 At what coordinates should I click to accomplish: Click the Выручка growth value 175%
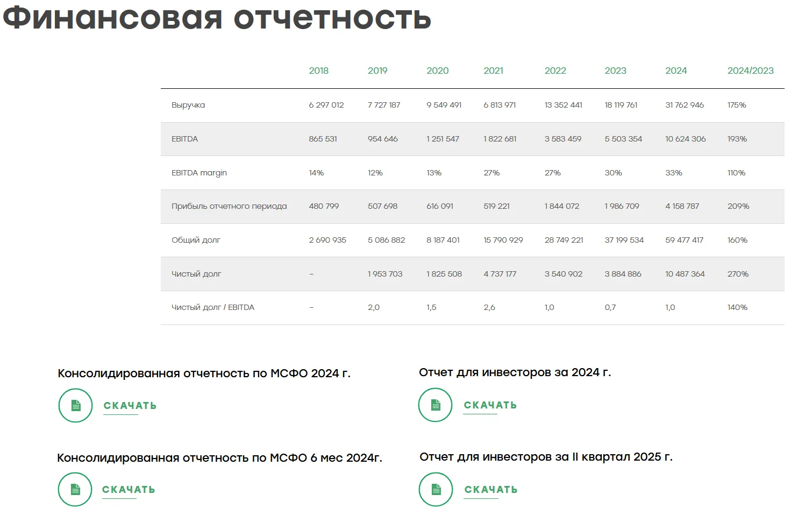point(737,105)
